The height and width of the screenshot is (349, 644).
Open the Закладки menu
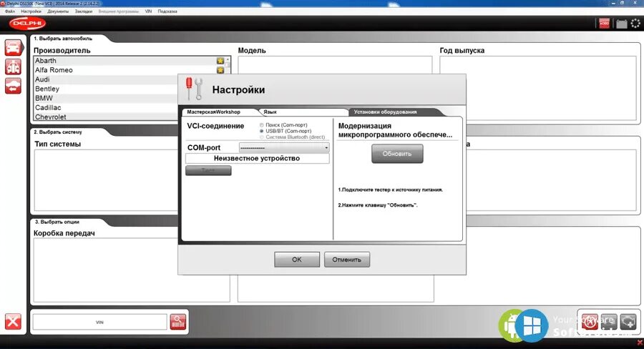pyautogui.click(x=84, y=11)
